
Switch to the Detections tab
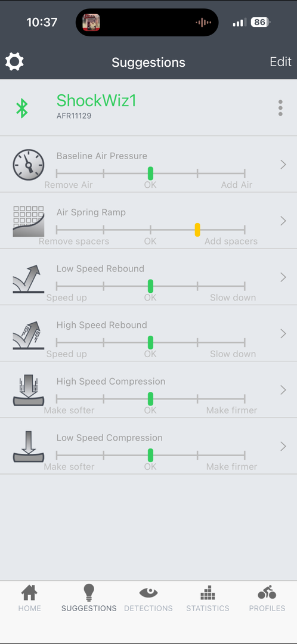[148, 599]
